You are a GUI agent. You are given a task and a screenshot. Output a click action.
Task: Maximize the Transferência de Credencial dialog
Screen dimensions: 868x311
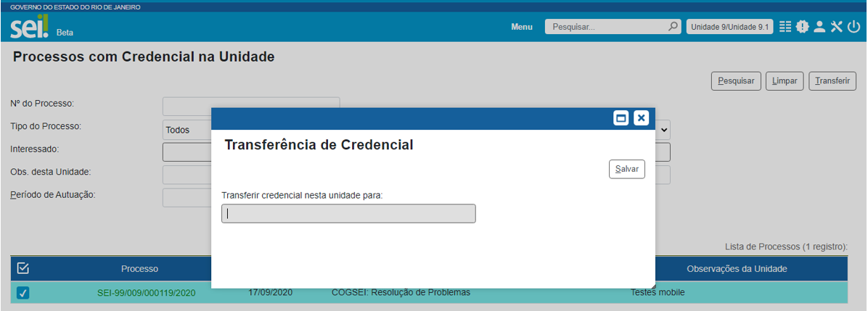(x=621, y=118)
